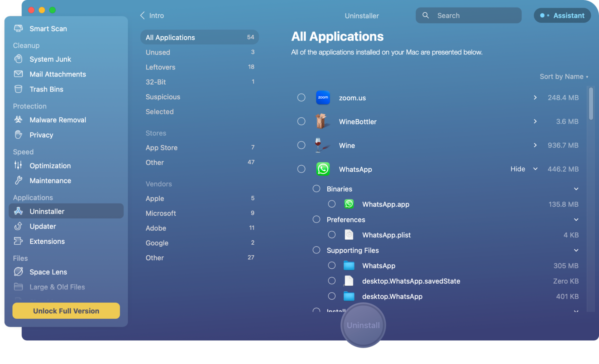Image resolution: width=599 pixels, height=364 pixels.
Task: Select the Optimization speed tool
Action: 50,166
